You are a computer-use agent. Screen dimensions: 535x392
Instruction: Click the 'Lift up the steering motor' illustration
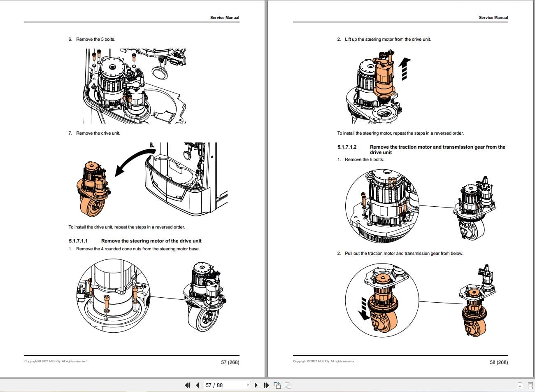[x=379, y=86]
